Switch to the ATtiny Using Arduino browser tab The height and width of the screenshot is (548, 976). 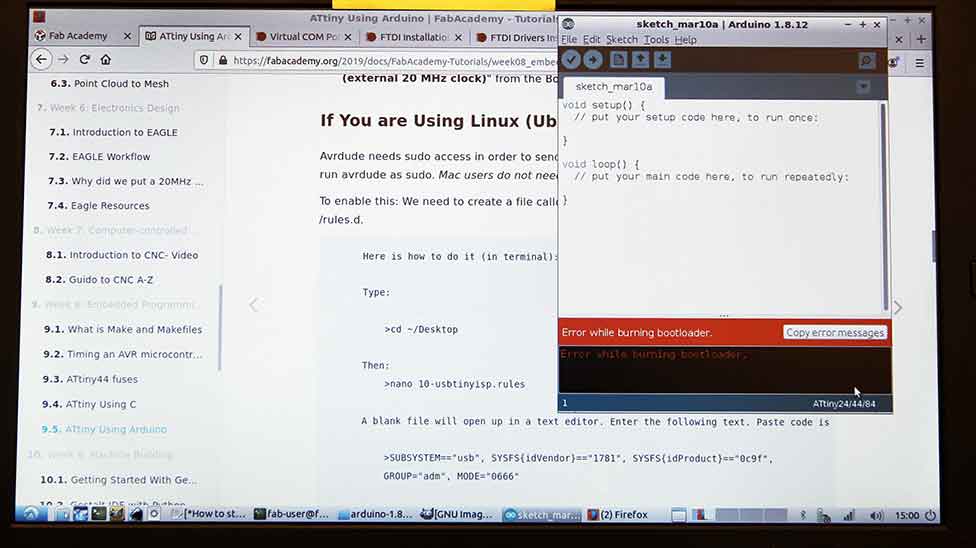click(194, 36)
